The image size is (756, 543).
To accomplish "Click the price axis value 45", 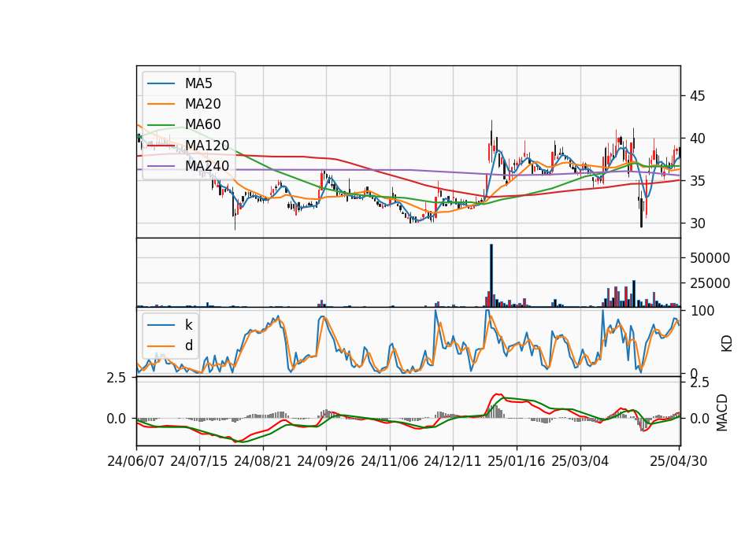I will pos(697,96).
